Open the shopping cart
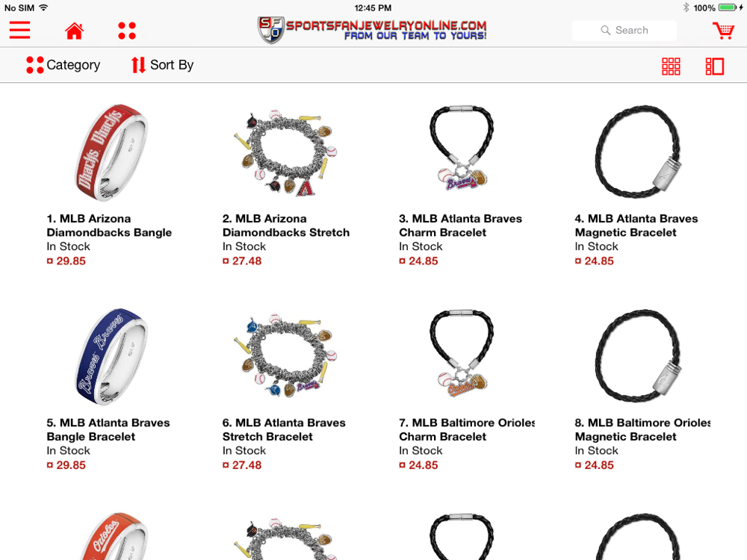This screenshot has width=747, height=560. 724,31
